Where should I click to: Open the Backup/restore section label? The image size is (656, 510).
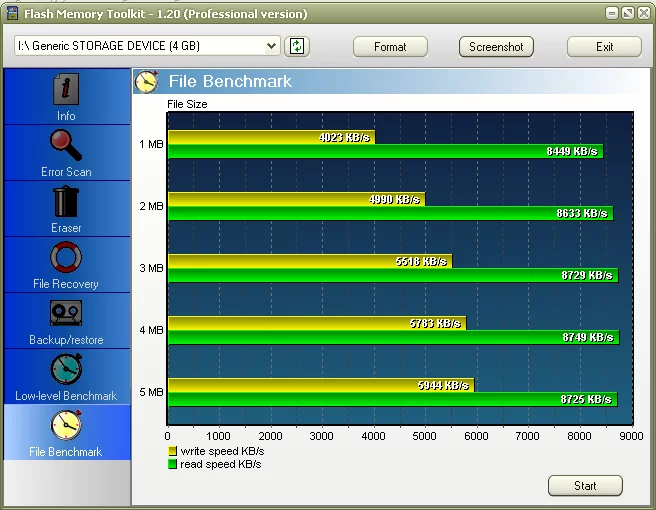(x=66, y=340)
